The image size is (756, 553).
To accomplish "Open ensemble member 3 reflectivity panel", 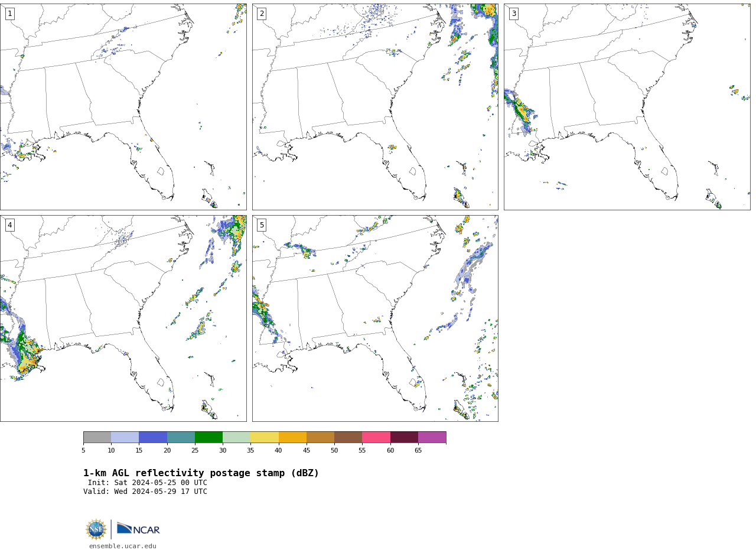I will coord(627,107).
